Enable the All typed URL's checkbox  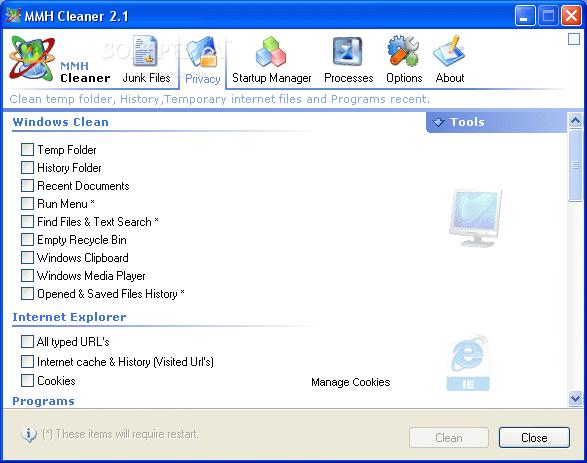click(27, 341)
